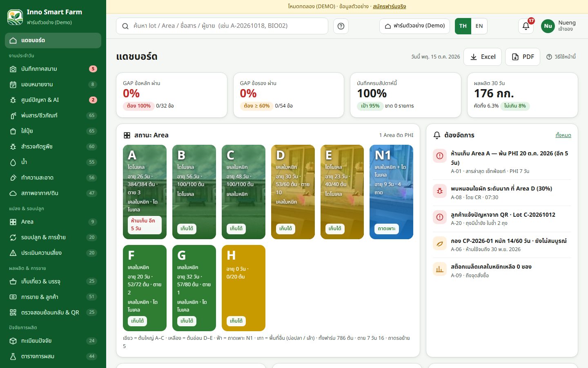Viewport: 588px width, 368px height.
Task: Open ศูนย์ปัญหา & AI bug icon item
Action: [x=53, y=100]
